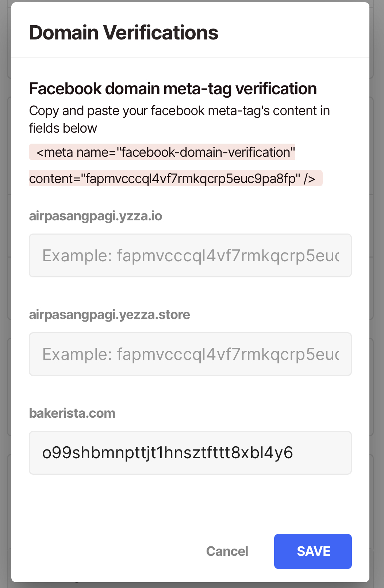
Task: Click the Facebook domain meta-tag verification heading
Action: (173, 89)
